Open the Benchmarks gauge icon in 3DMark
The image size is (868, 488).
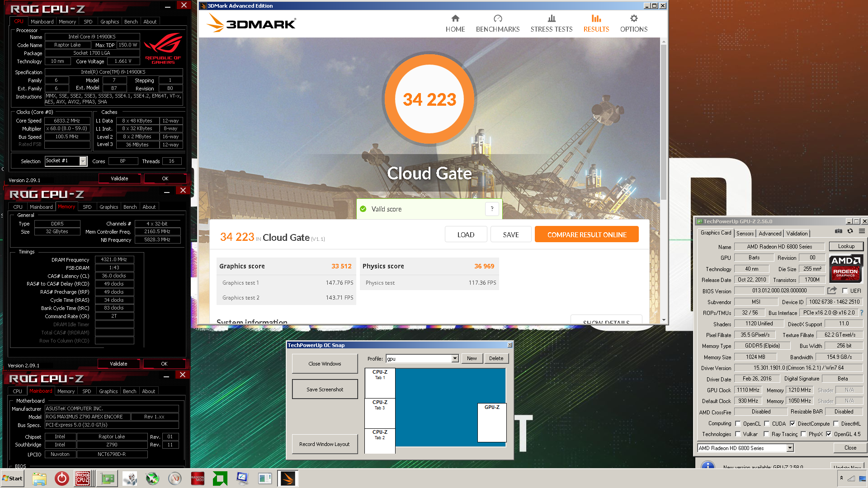498,19
